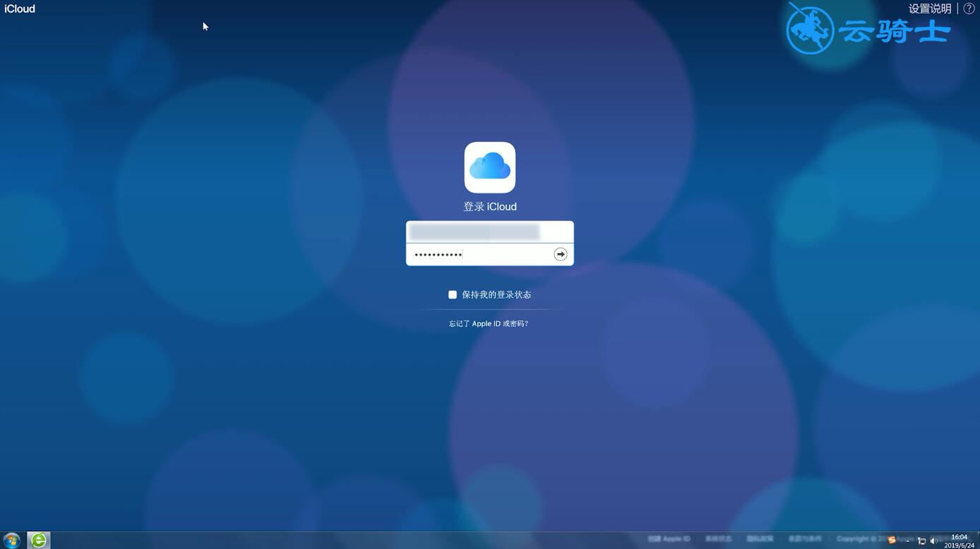
Task: Open the help question mark icon
Action: coord(969,8)
